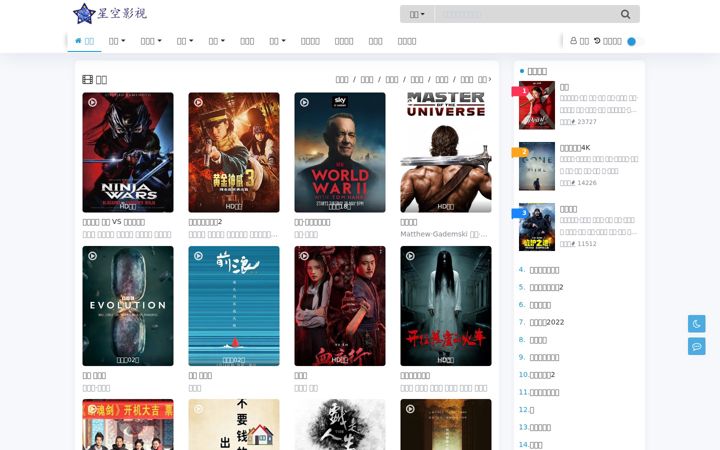
Task: Click the view count 11512
Action: tap(587, 244)
